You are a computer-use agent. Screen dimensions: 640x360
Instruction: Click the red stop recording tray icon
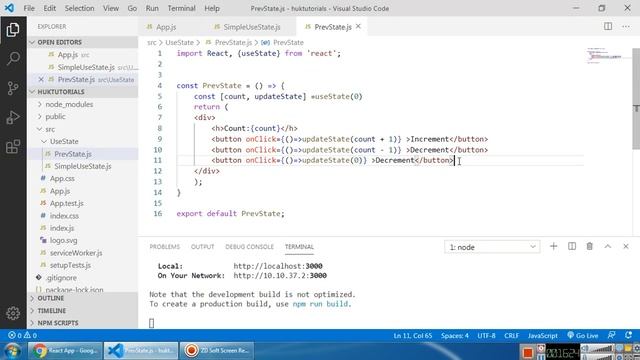tap(528, 352)
